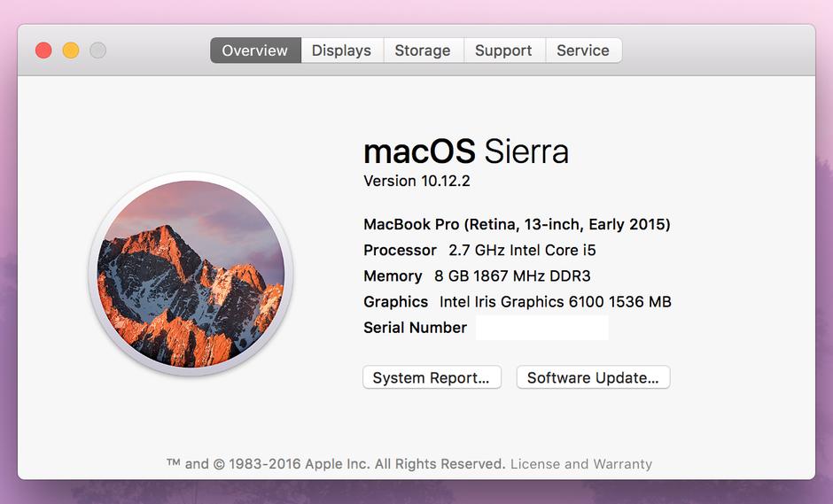833x504 pixels.
Task: Click Version 10.12.2 to reveal build number
Action: 416,181
